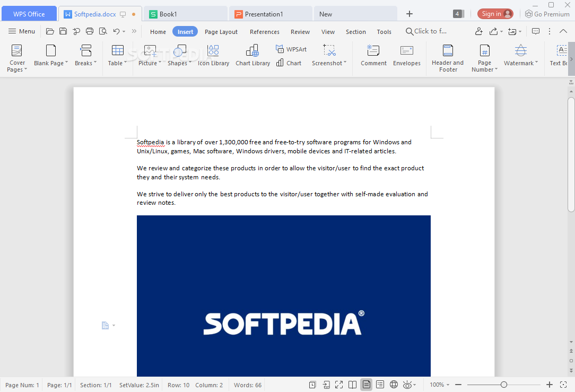Open Print Preview icon in quick toolbar
575x392 pixels.
(x=103, y=31)
